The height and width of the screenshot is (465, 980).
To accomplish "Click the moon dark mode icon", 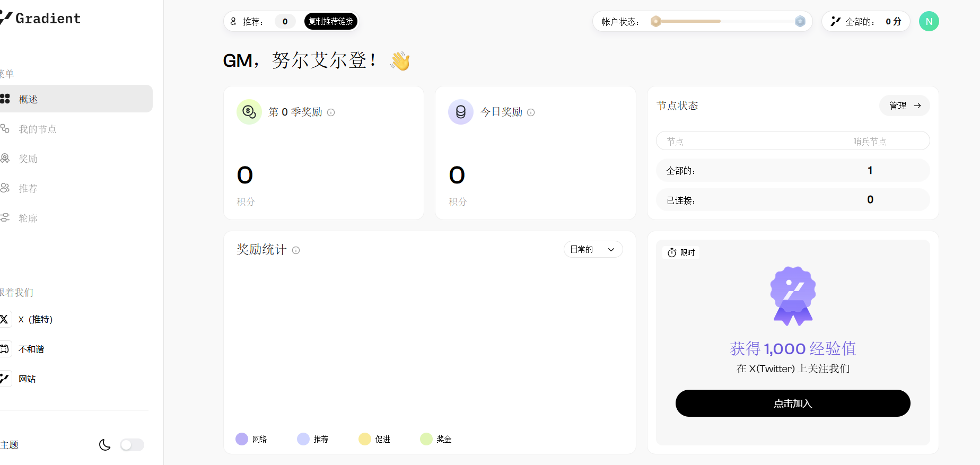I will coord(105,445).
